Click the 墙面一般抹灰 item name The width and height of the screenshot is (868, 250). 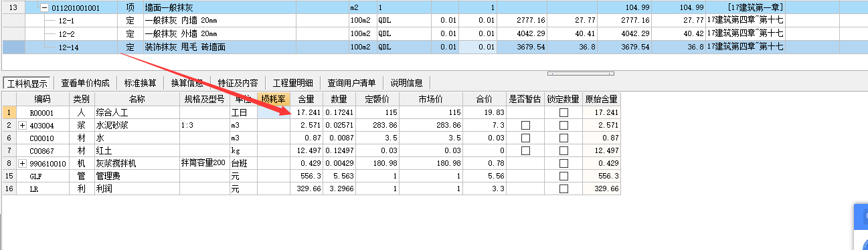coord(169,8)
